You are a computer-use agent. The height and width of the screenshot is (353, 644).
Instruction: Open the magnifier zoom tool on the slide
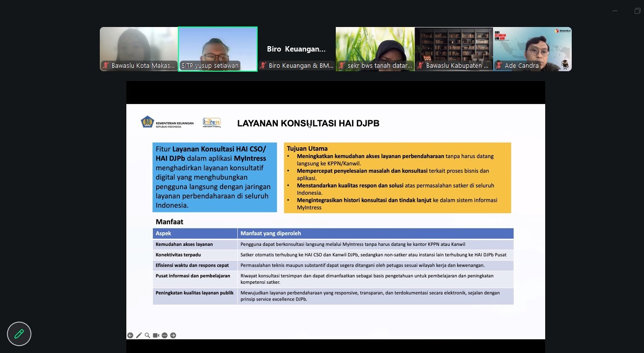(x=147, y=335)
